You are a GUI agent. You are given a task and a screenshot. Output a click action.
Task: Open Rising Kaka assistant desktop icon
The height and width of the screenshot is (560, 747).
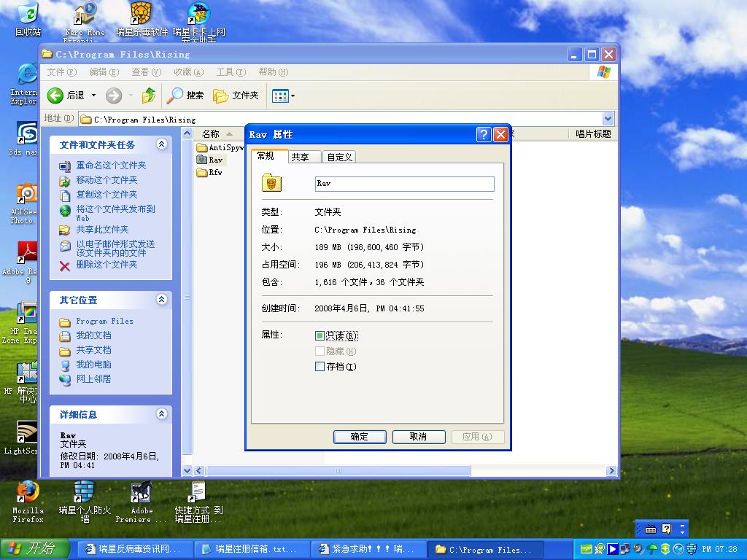[198, 21]
